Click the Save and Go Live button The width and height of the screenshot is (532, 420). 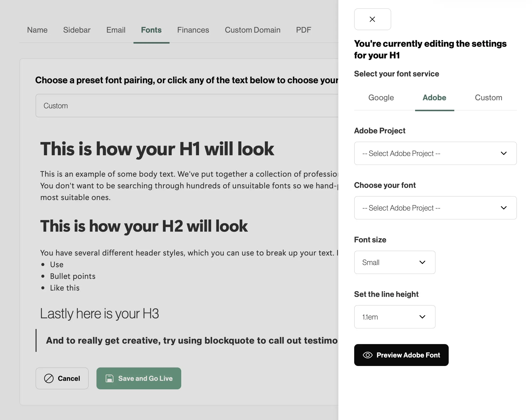pos(139,378)
